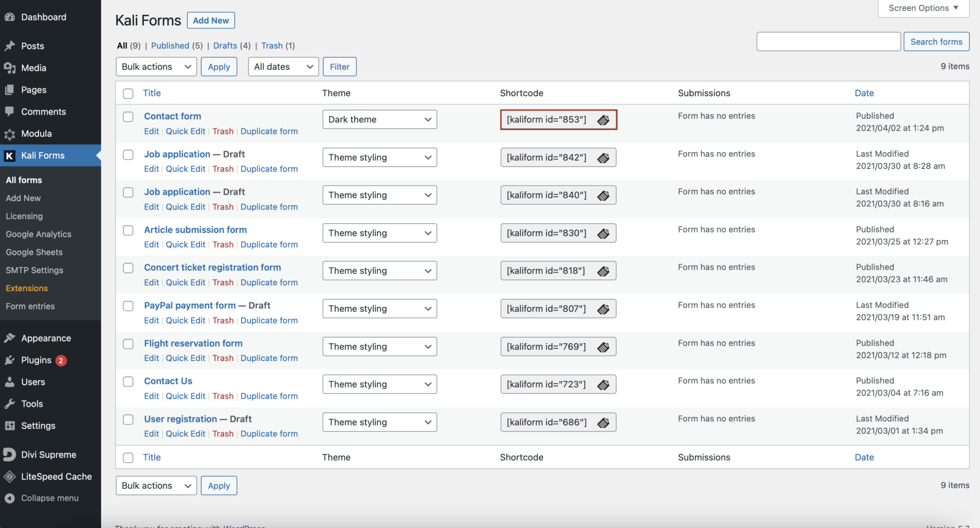Show Published forms filter link
980x528 pixels.
click(x=170, y=45)
